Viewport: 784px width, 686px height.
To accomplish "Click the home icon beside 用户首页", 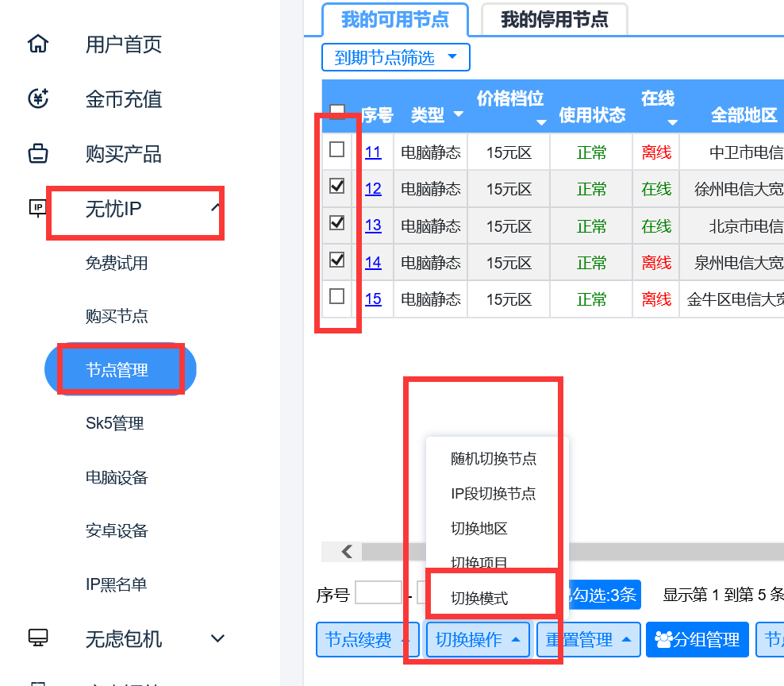I will click(x=38, y=44).
